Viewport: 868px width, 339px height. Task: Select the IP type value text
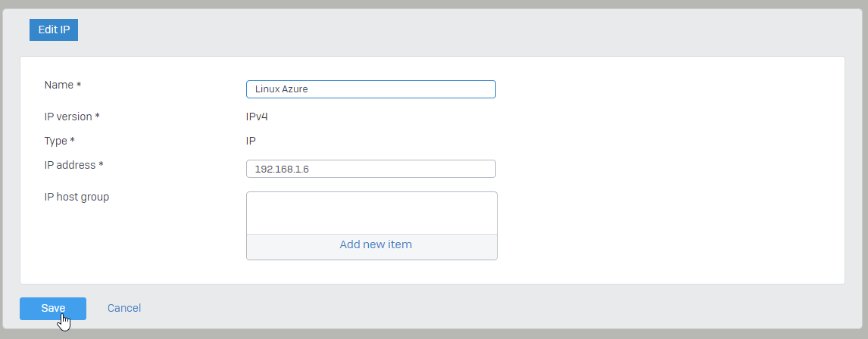(251, 141)
